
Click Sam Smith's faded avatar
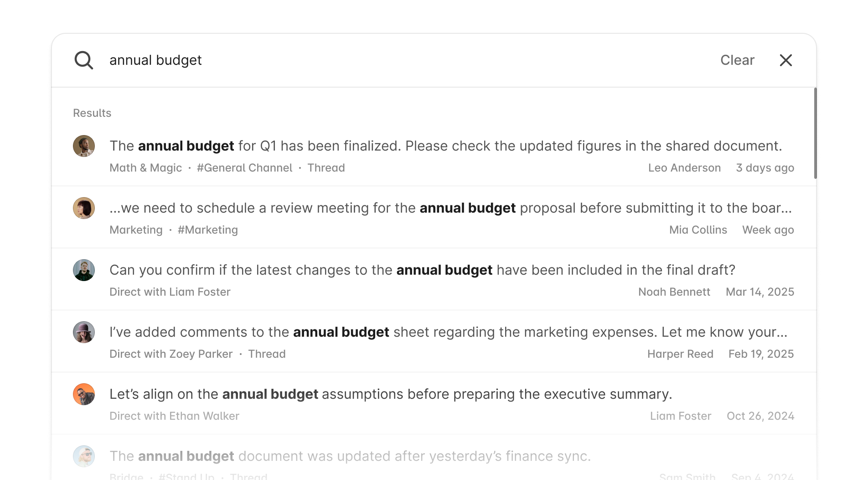(x=84, y=456)
